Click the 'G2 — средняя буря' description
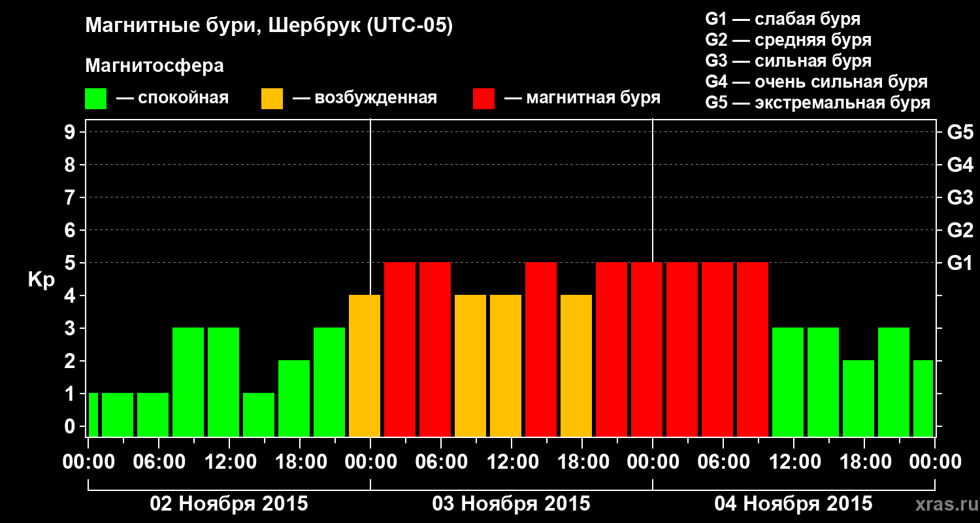The width and height of the screenshot is (980, 523). click(x=789, y=40)
